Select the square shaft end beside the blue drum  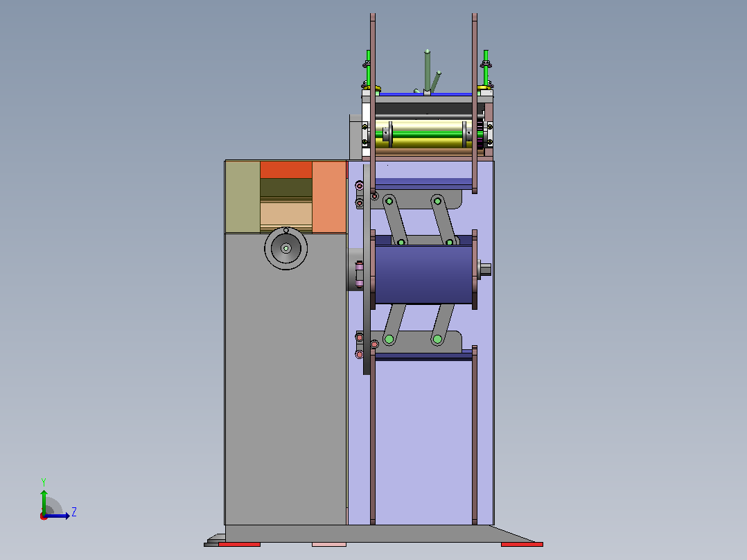pos(485,270)
